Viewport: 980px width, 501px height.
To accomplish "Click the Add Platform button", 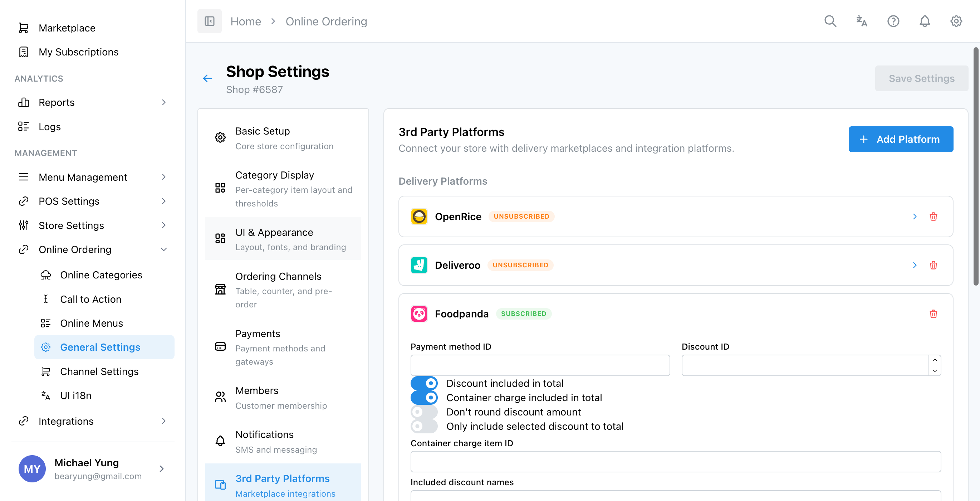I will coord(901,139).
